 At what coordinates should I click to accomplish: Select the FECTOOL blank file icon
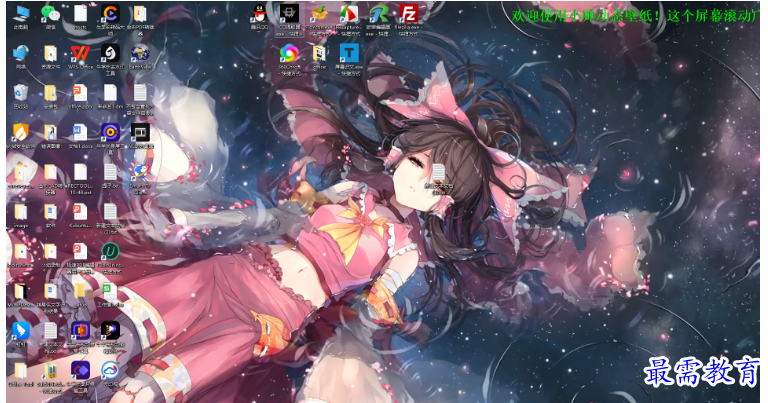click(80, 172)
